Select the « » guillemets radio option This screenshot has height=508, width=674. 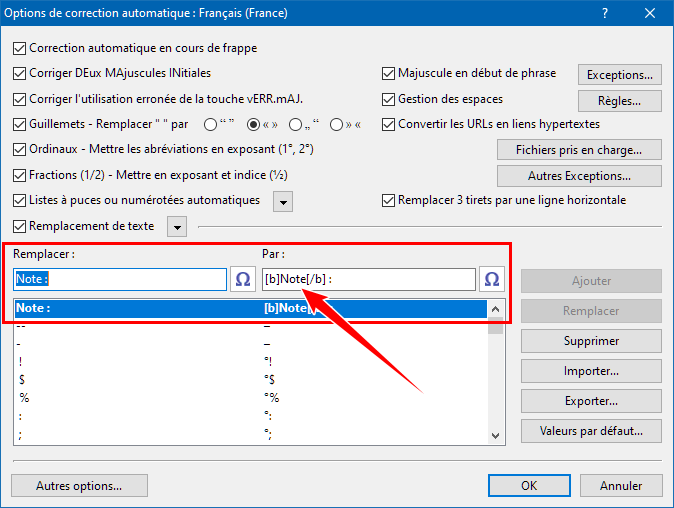[254, 125]
